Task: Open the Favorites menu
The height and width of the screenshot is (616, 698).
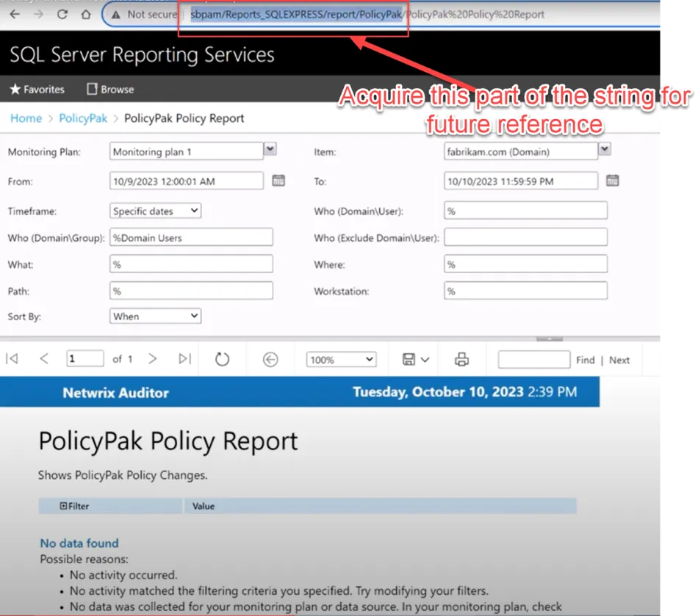Action: click(x=37, y=90)
